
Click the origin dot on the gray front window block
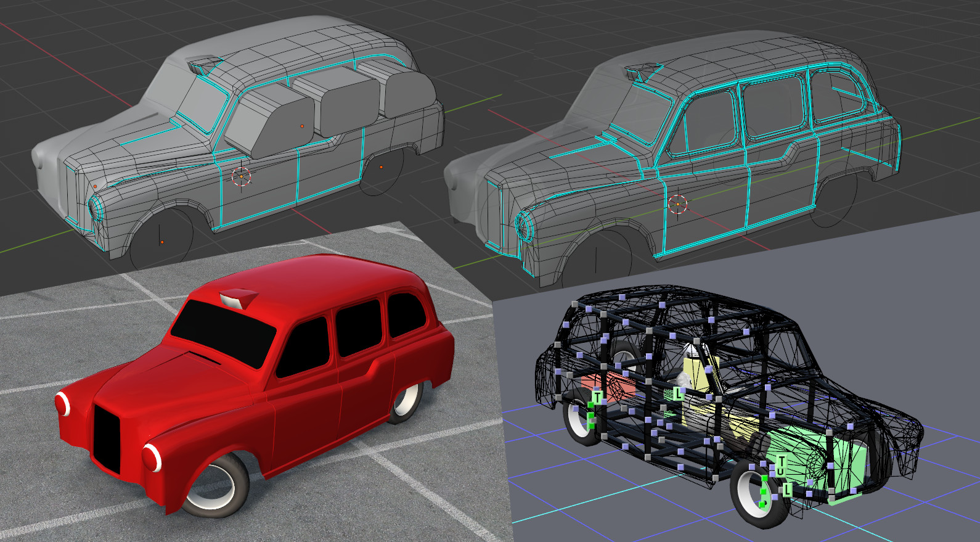click(301, 126)
